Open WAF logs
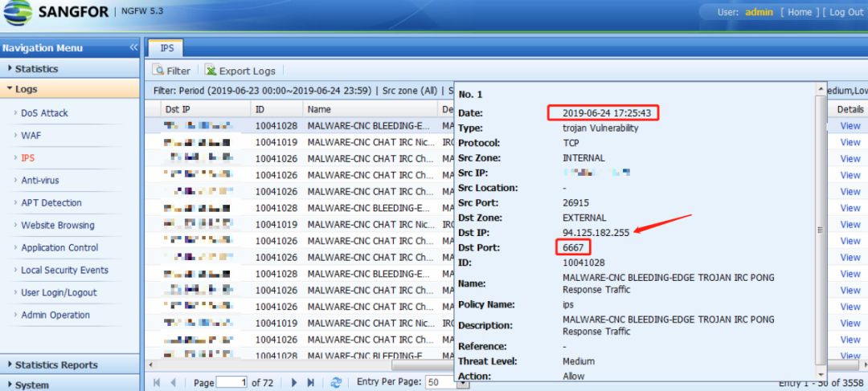This screenshot has height=391, width=868. [x=31, y=136]
